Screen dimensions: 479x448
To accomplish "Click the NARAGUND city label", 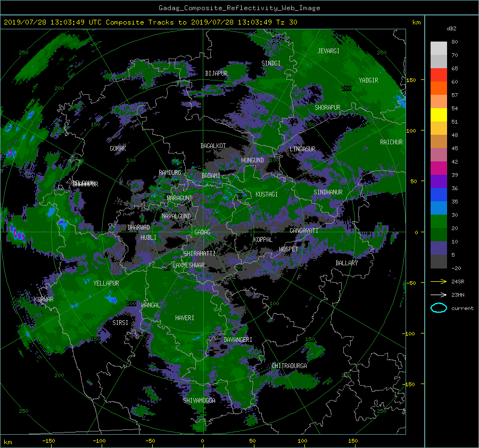I will 180,198.
